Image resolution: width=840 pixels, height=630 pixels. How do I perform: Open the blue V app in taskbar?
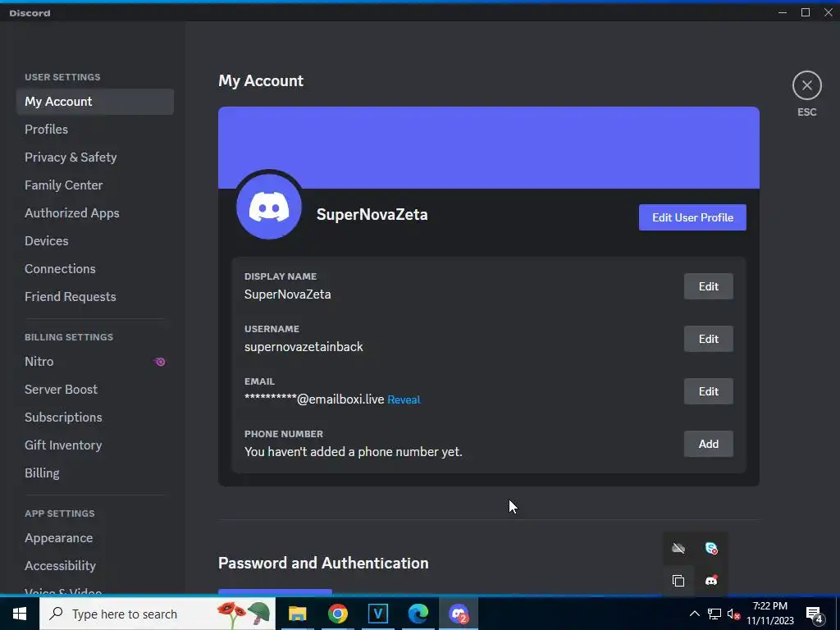coord(377,614)
